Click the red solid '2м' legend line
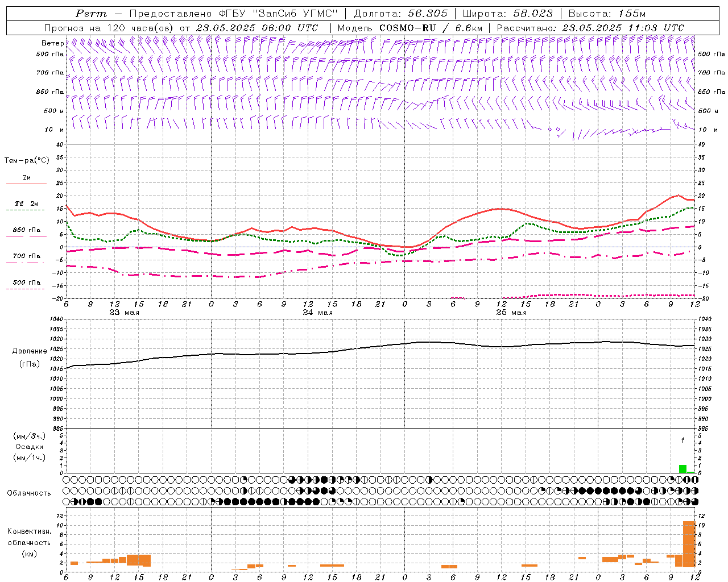The height and width of the screenshot is (582, 728). pos(26,184)
